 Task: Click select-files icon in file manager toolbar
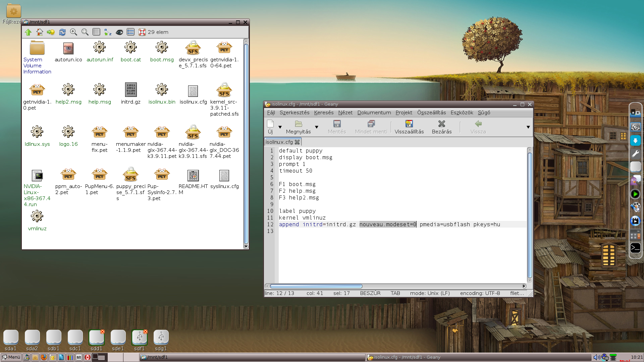[130, 32]
